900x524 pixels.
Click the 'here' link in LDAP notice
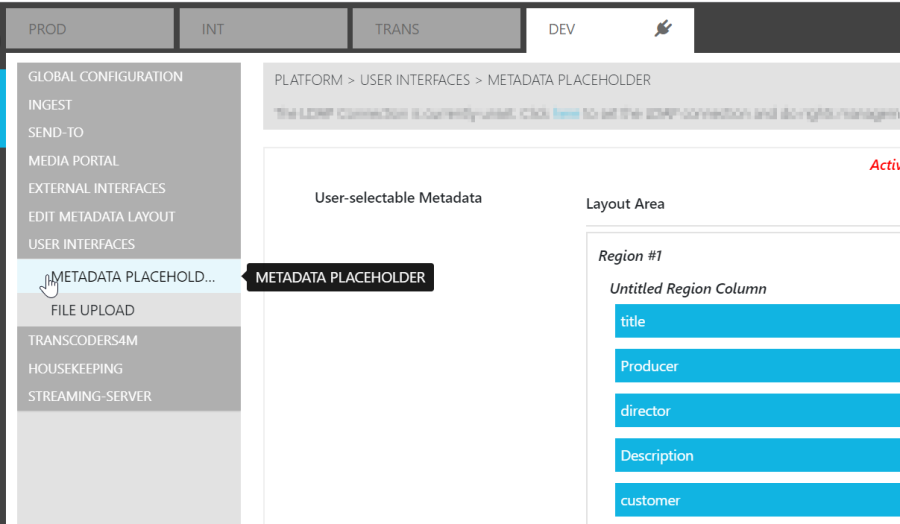566,114
